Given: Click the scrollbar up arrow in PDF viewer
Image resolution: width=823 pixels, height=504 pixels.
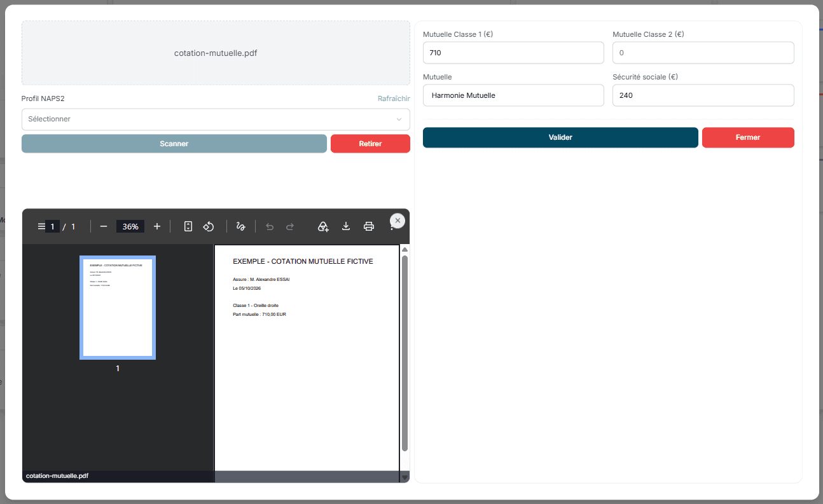Looking at the screenshot, I should point(405,250).
